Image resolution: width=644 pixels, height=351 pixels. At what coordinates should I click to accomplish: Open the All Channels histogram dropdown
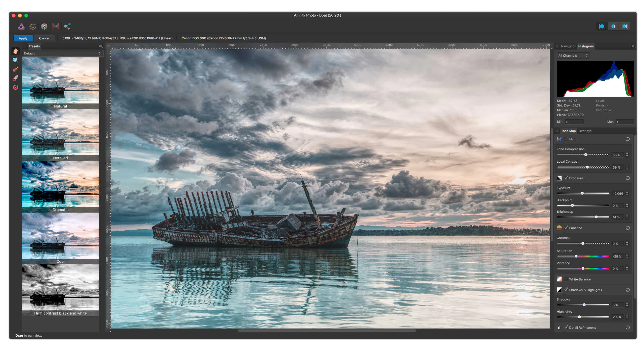coord(573,55)
